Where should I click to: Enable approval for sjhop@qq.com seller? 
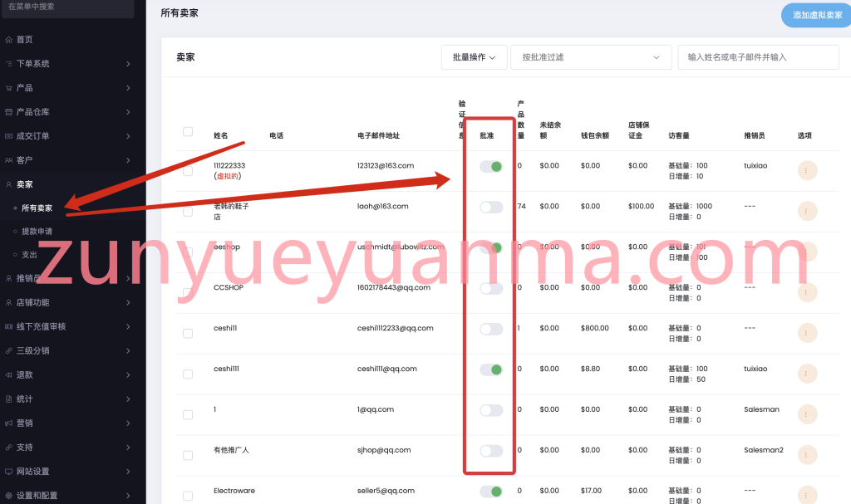tap(491, 452)
